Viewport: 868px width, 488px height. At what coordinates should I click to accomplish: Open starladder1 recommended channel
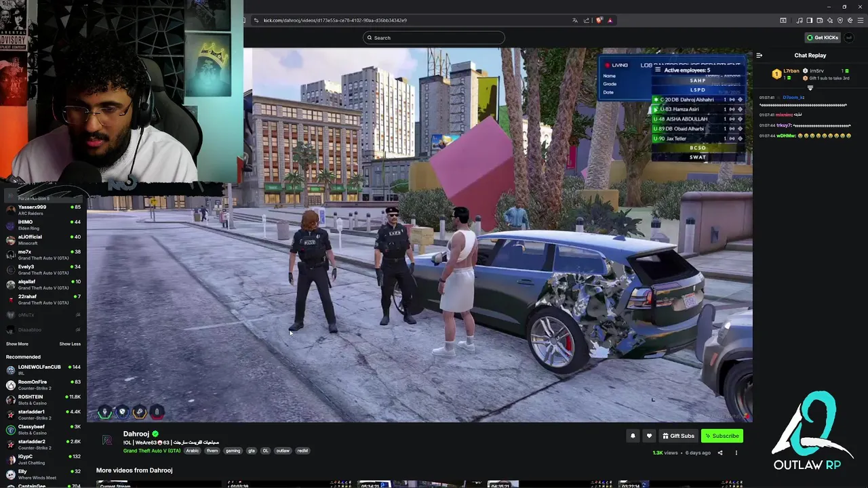pos(43,415)
